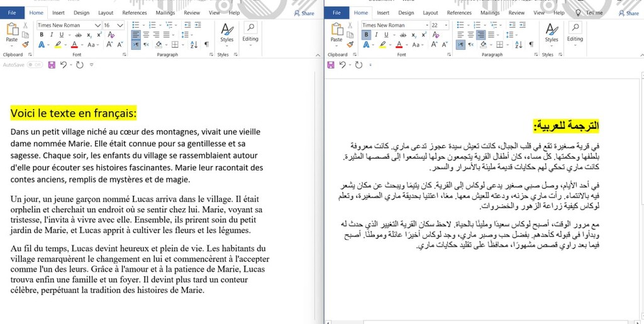Image resolution: width=644 pixels, height=324 pixels.
Task: Click Copy icon in the right window
Action: point(350,35)
